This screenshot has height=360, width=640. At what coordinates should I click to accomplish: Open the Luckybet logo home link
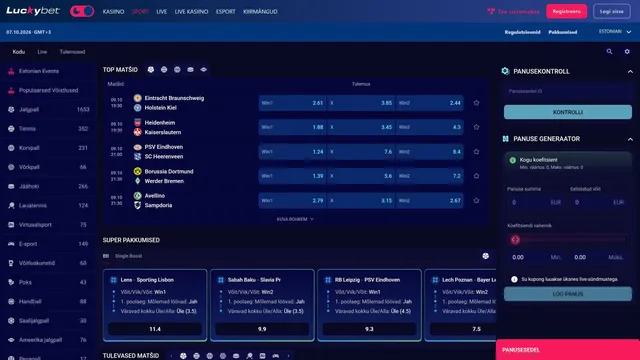click(33, 11)
